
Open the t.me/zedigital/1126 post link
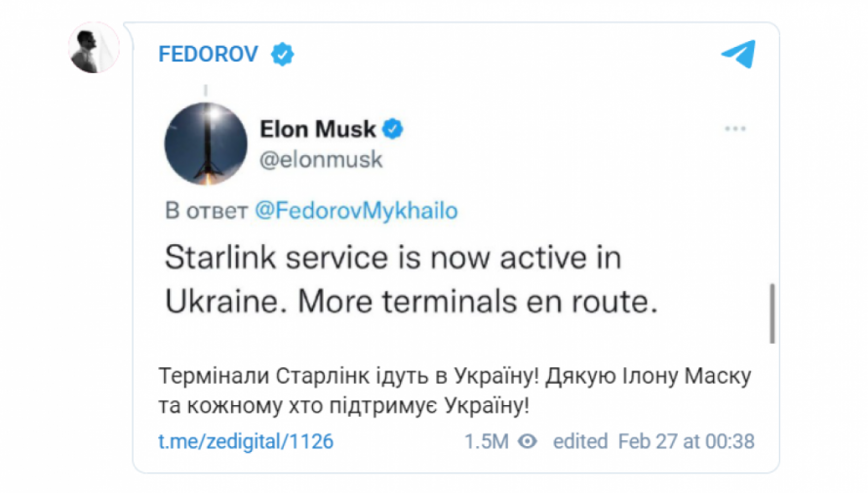coord(246,441)
